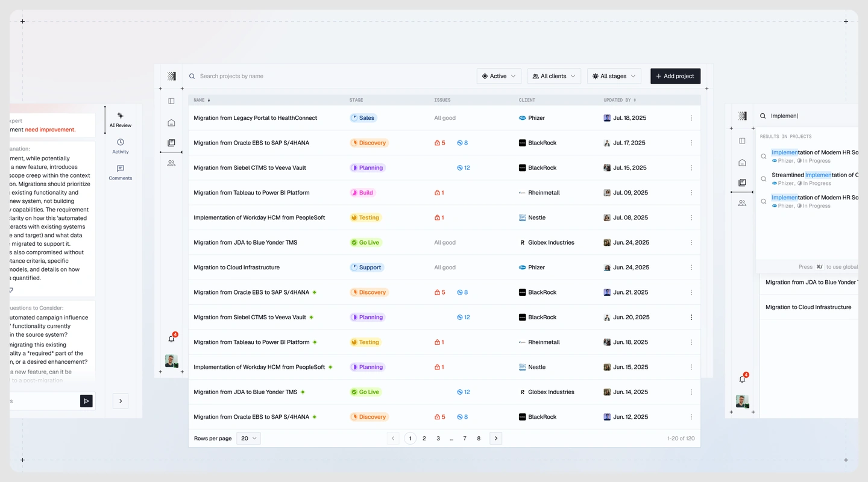Open the notifications bell in the main window
868x482 pixels.
[x=171, y=339]
